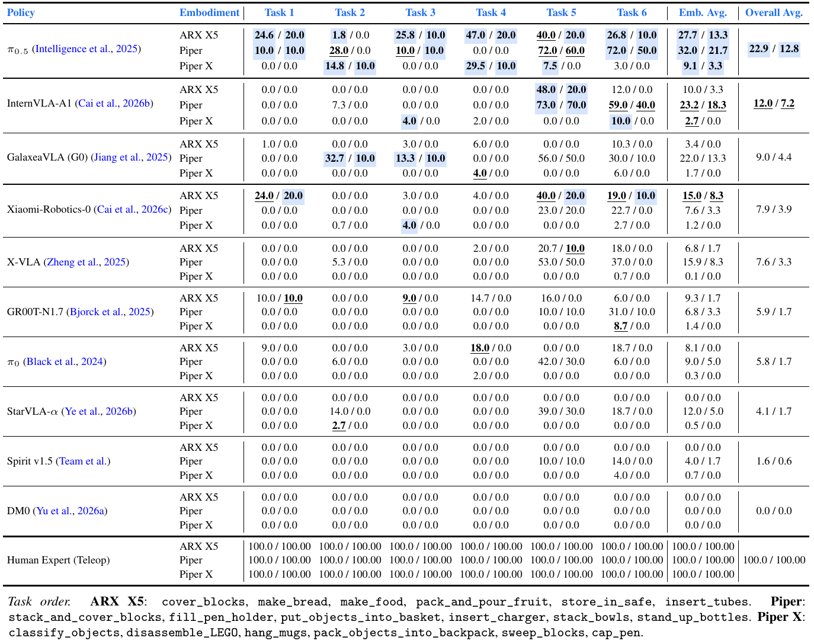Click the Task 6 column header

pyautogui.click(x=632, y=12)
